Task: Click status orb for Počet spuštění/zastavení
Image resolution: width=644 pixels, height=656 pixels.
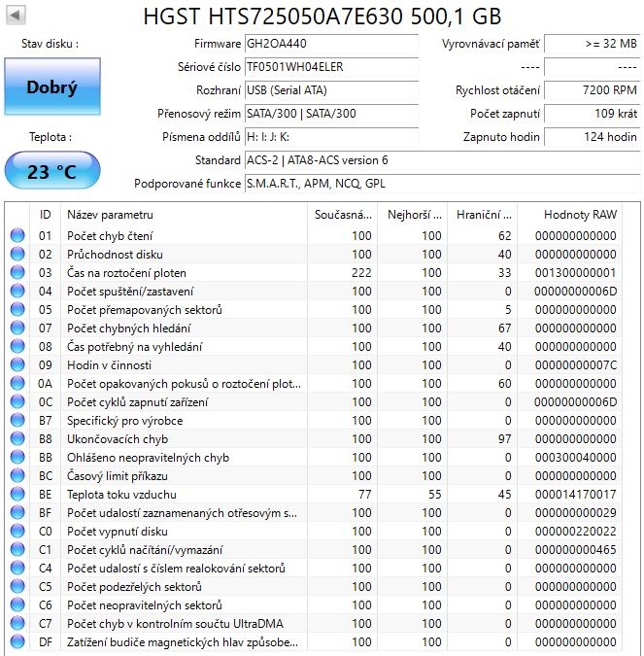Action: pyautogui.click(x=17, y=291)
